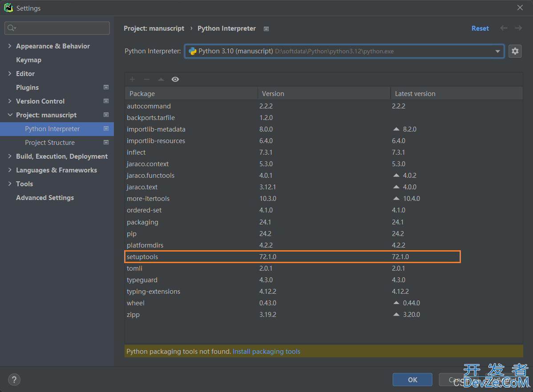This screenshot has width=533, height=392.
Task: Click the PyCharm logo in title bar
Action: tap(8, 8)
